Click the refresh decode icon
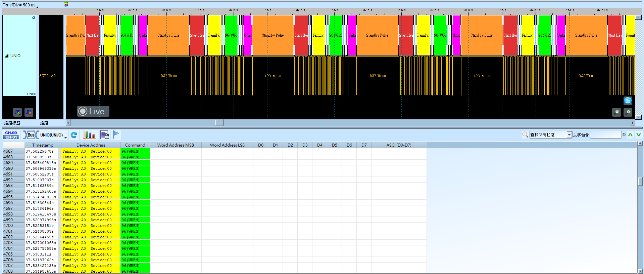Viewport: 644px width, 274px height. (x=74, y=135)
